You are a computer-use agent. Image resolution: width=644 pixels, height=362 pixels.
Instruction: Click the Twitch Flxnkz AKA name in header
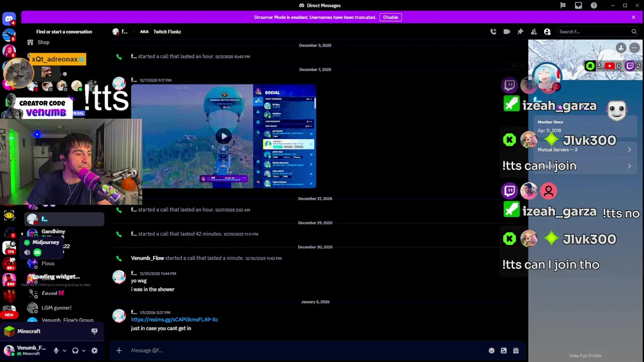click(167, 32)
